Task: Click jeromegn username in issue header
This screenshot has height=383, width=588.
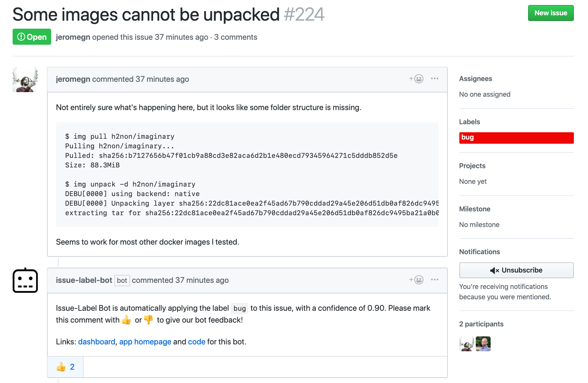Action: 73,37
